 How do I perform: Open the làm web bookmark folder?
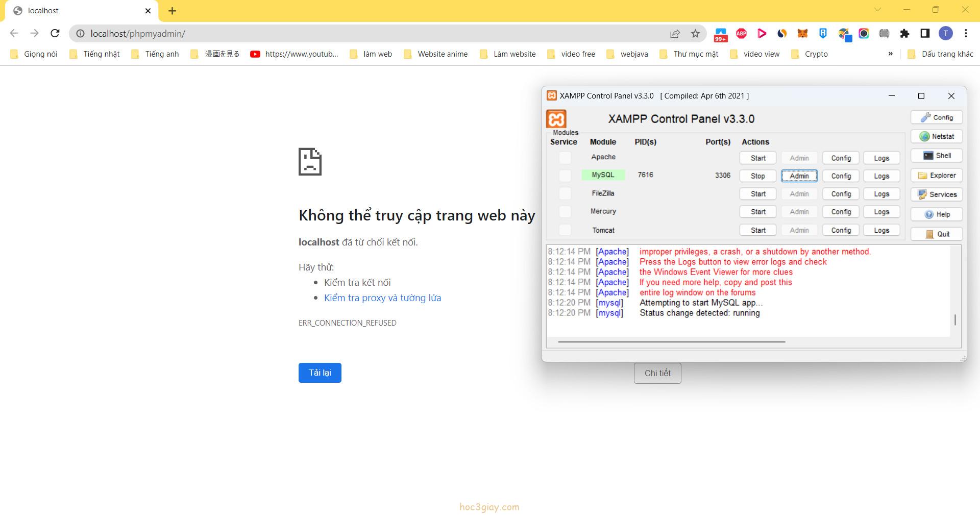[x=371, y=54]
